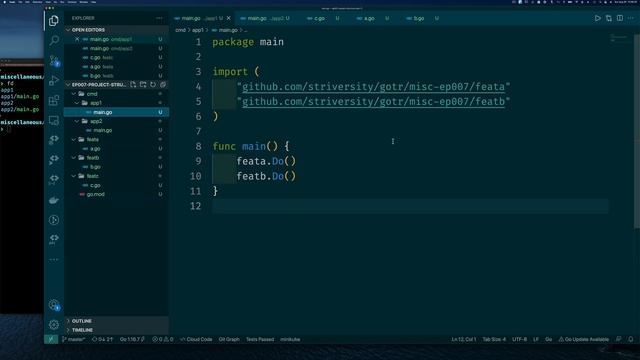Click UTF-8 encoding in status bar
Viewport: 640px width, 360px height.
(x=519, y=339)
